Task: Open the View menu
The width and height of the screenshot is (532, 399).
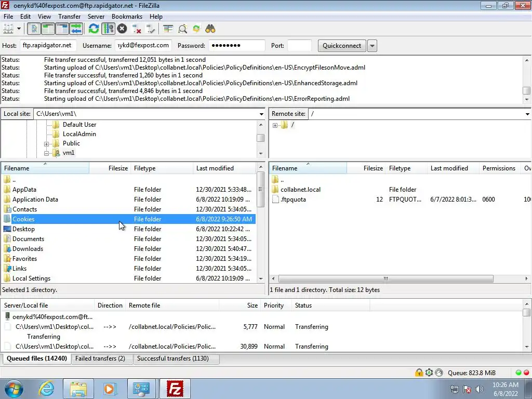Action: coord(44,17)
